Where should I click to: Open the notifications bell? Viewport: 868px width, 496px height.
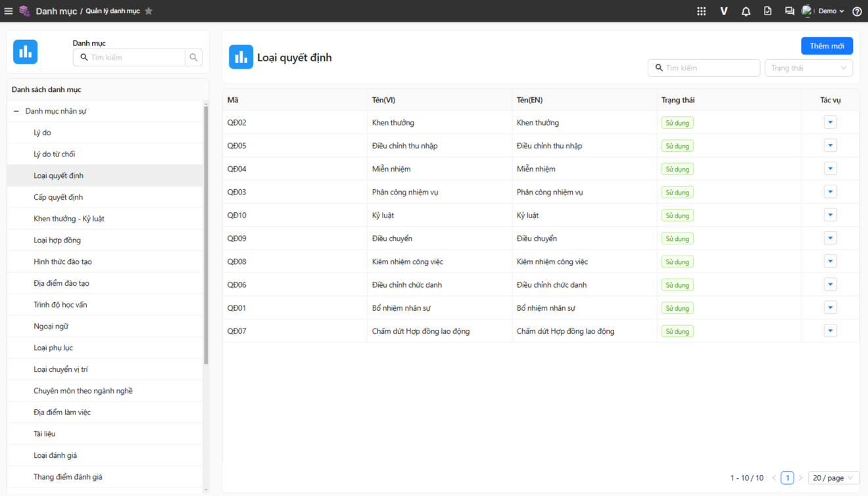tap(746, 11)
